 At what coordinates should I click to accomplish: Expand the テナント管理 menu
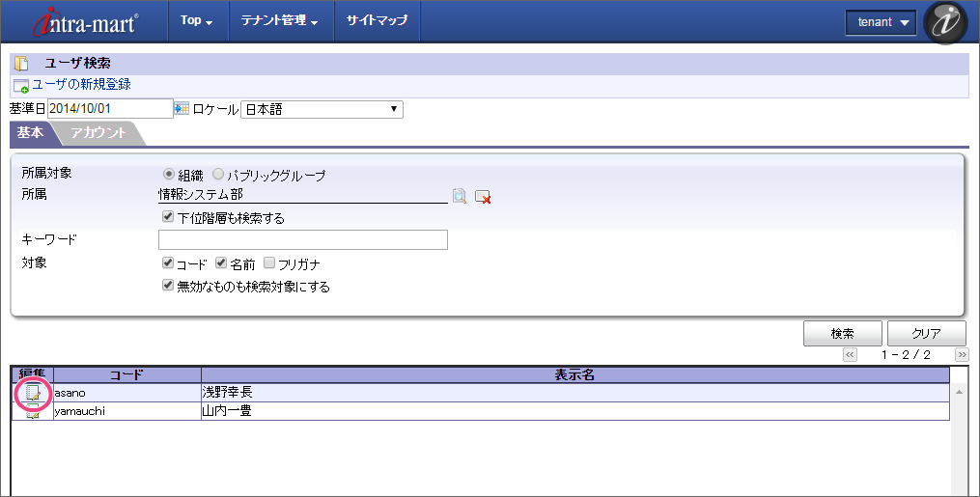point(279,21)
